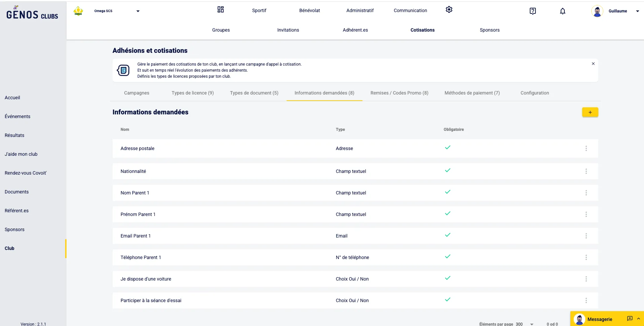Open the help question mark icon
This screenshot has height=326, width=644.
[532, 11]
